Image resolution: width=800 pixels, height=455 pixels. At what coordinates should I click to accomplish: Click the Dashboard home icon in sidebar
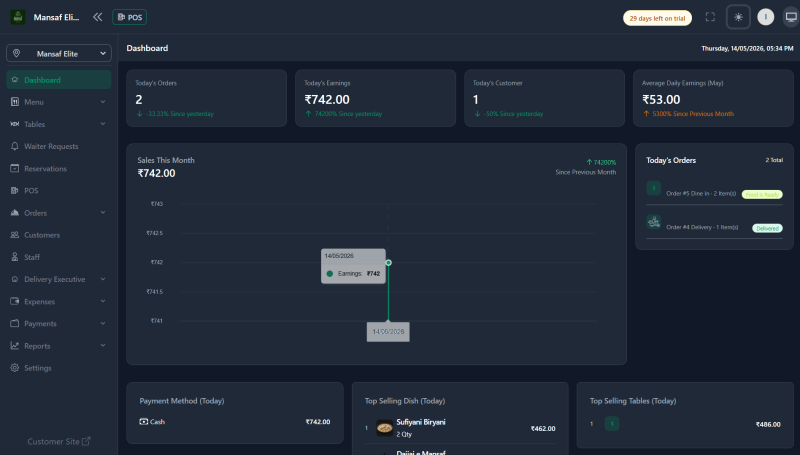(x=15, y=80)
